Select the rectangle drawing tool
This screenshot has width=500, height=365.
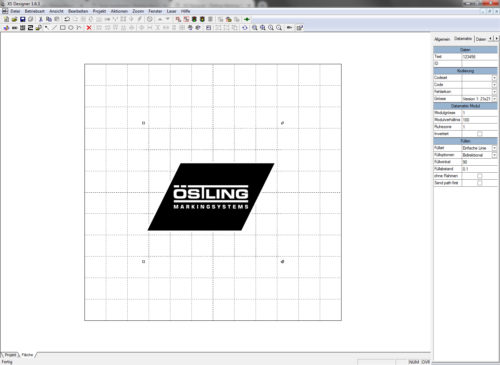click(x=62, y=28)
